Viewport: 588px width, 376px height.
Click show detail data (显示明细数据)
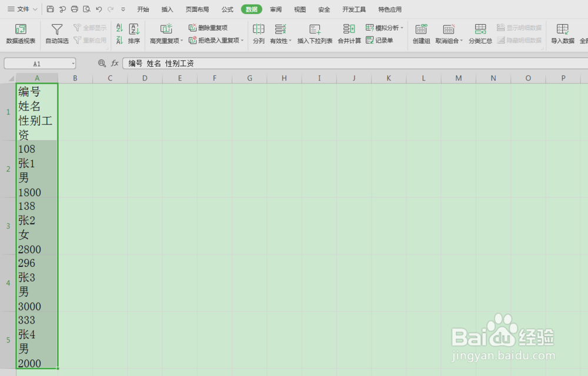coord(519,28)
